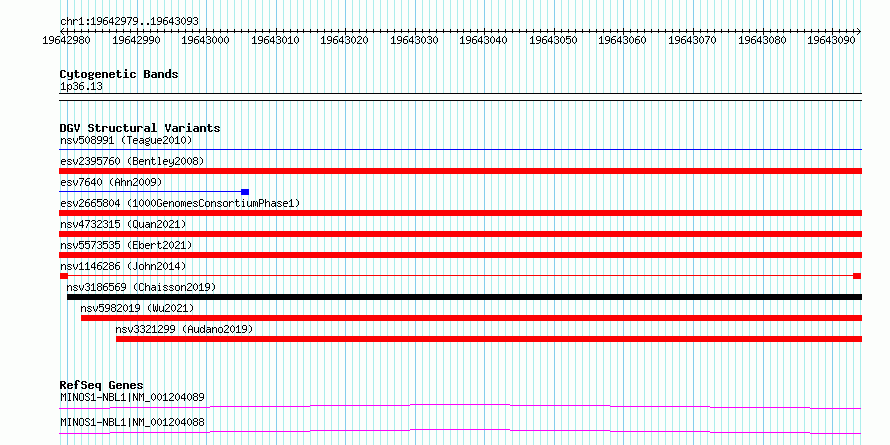The height and width of the screenshot is (445, 890).
Task: Open variant esv7640 (Ahn2009) label
Action: pyautogui.click(x=111, y=182)
